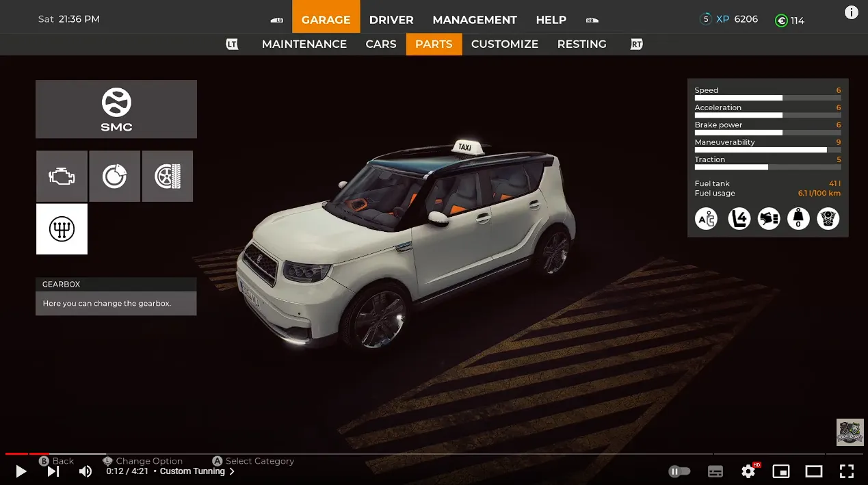
Task: Open the engine parts category
Action: (62, 176)
